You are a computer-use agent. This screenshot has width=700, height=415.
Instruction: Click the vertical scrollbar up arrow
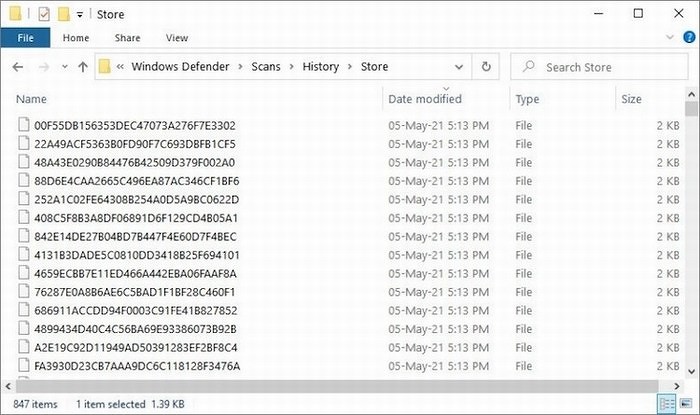(x=692, y=94)
